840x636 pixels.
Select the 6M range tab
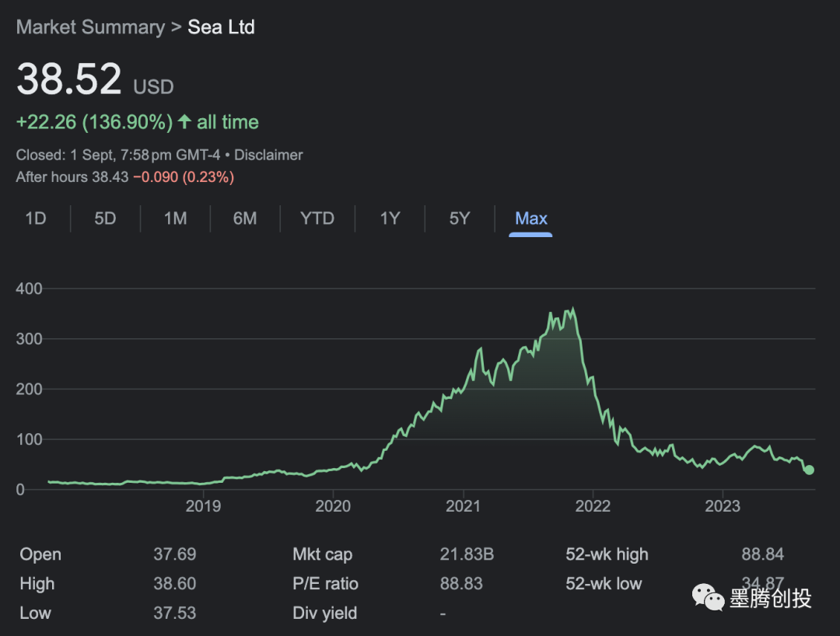click(x=244, y=218)
